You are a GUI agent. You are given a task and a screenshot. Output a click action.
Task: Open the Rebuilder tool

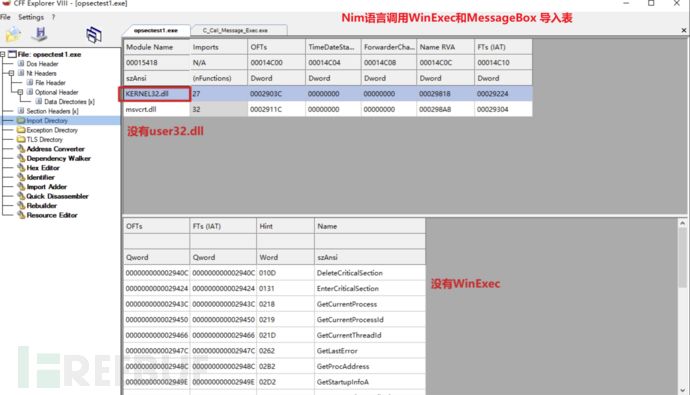[x=42, y=205]
